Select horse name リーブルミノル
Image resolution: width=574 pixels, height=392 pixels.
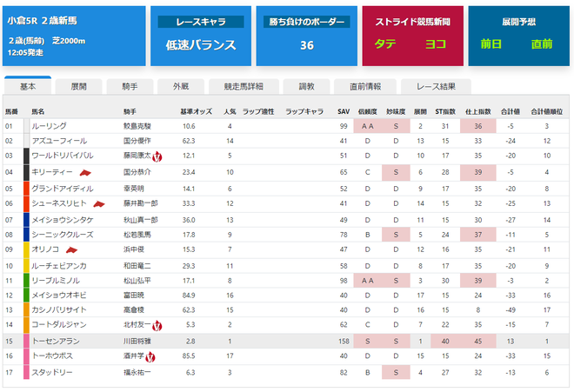pyautogui.click(x=56, y=281)
